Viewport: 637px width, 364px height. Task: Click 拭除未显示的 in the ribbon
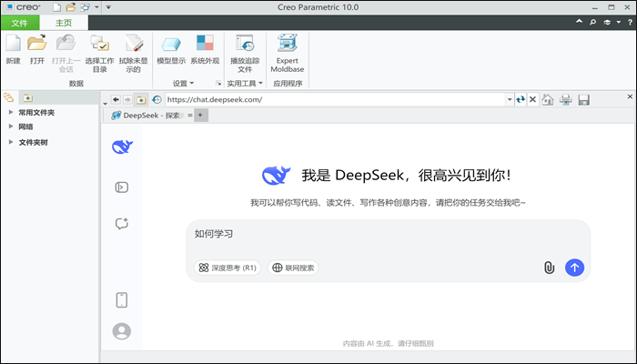coord(133,54)
